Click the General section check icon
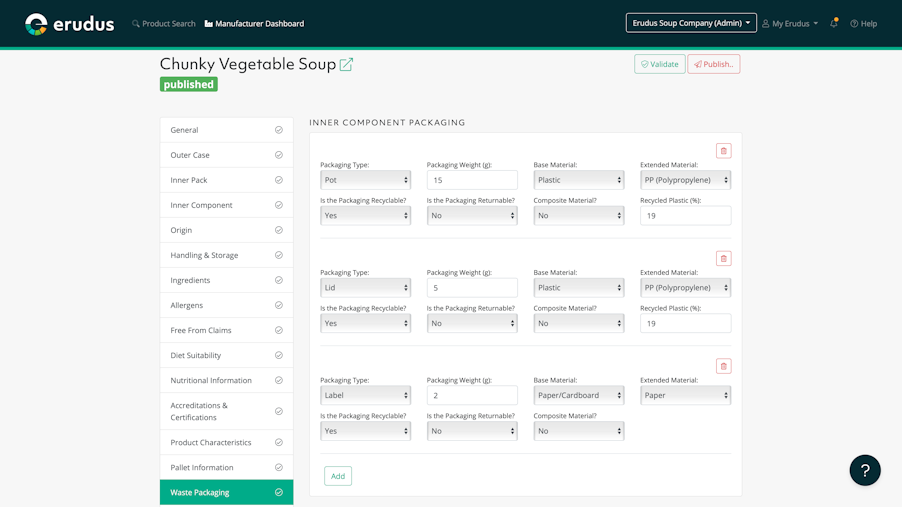 tap(278, 130)
